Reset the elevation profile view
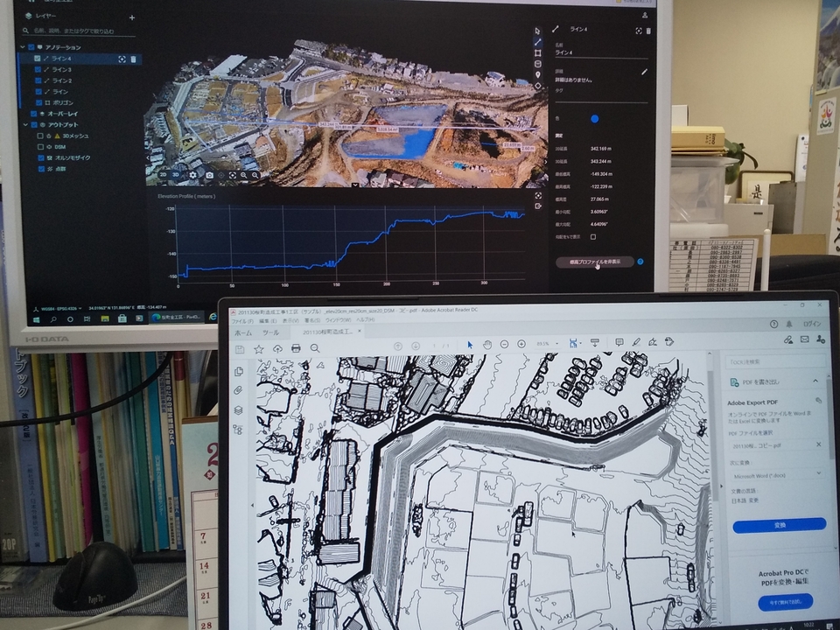The height and width of the screenshot is (630, 840). point(538,195)
